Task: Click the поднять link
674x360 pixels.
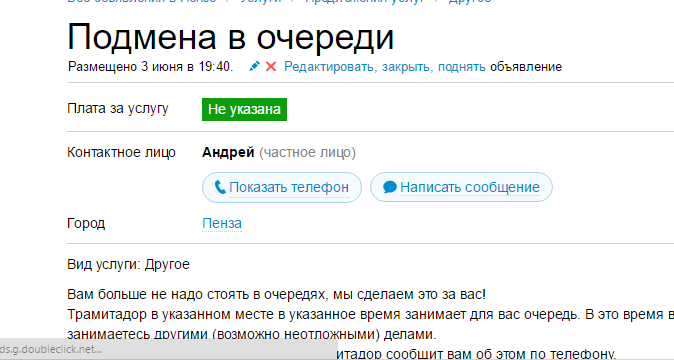Action: coord(462,67)
